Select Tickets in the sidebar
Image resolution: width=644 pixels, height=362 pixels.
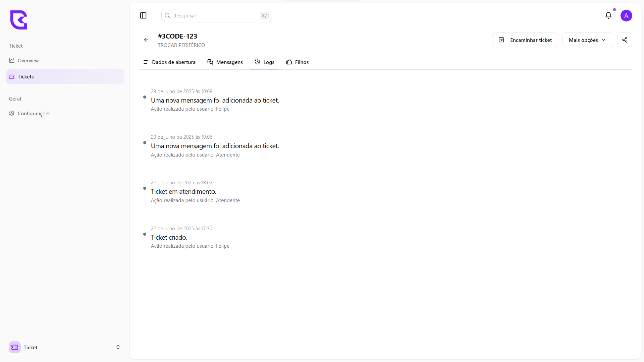pyautogui.click(x=26, y=77)
